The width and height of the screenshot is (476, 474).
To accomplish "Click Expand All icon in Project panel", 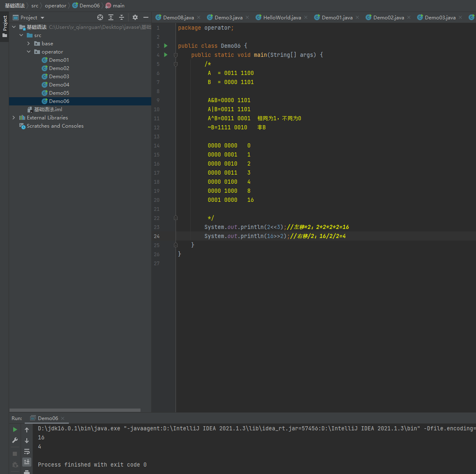I will coord(111,18).
